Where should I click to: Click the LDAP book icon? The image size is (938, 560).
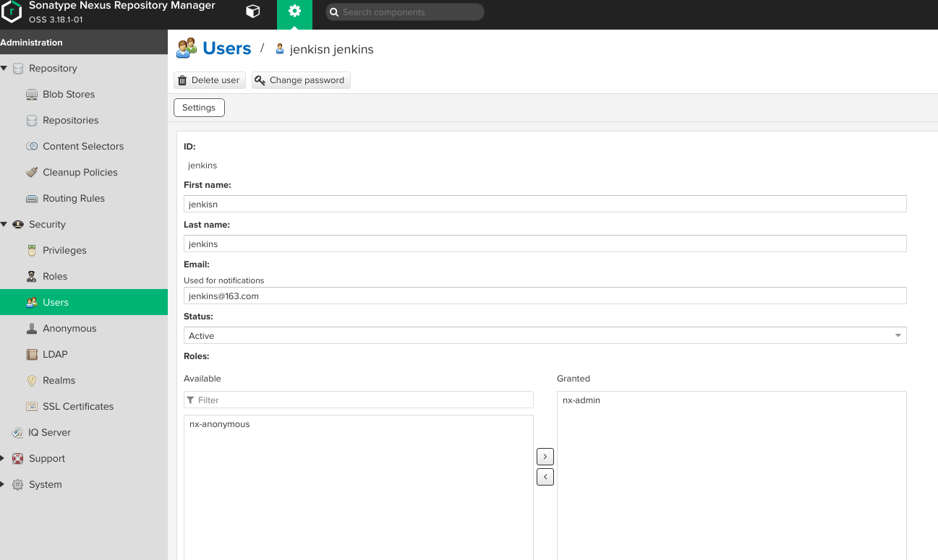[32, 355]
